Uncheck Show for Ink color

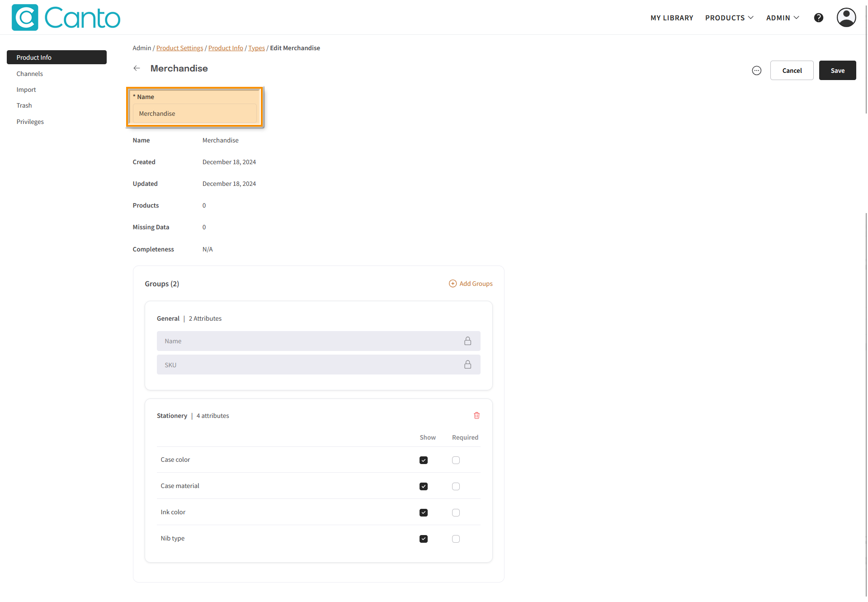pos(423,512)
